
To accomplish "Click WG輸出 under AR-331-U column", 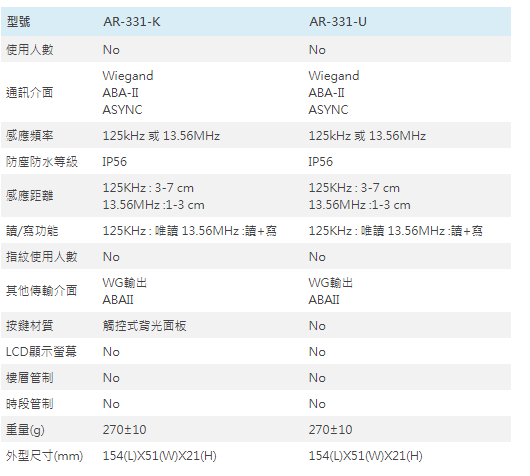I will 331,283.
